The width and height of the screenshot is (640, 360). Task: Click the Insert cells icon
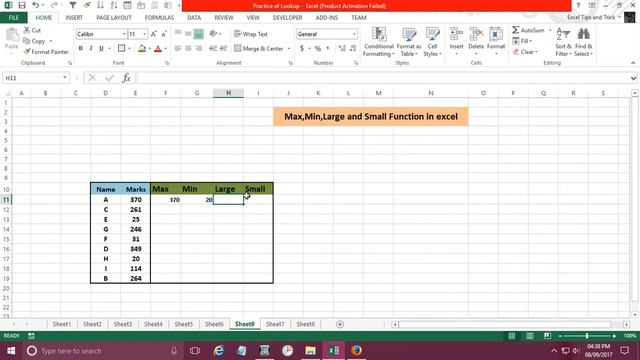456,34
